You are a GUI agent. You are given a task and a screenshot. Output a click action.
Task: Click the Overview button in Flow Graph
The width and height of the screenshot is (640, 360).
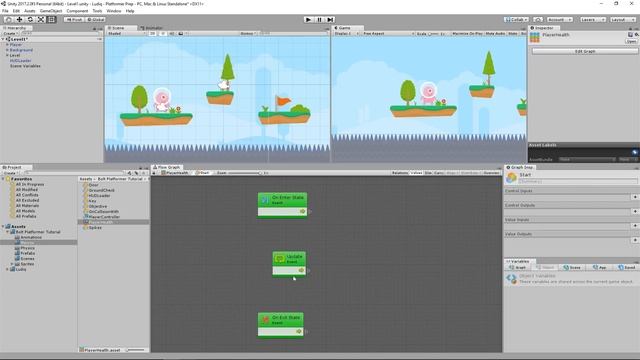coord(491,173)
